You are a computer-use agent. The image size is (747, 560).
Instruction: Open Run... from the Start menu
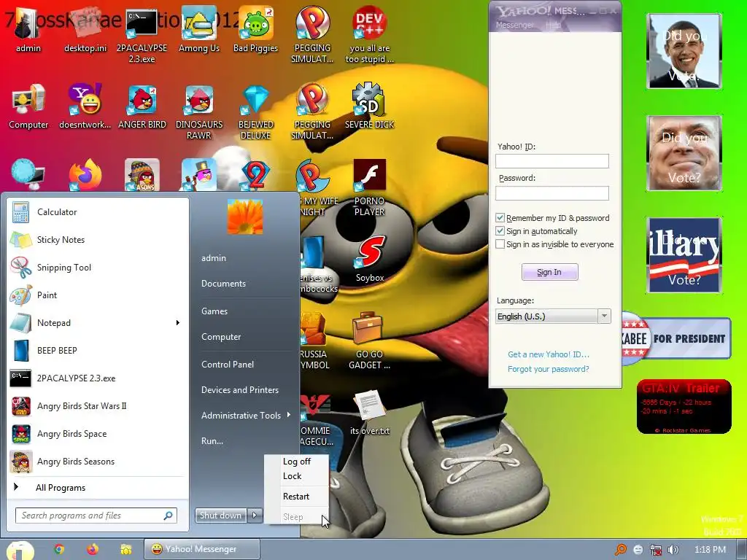click(x=212, y=441)
